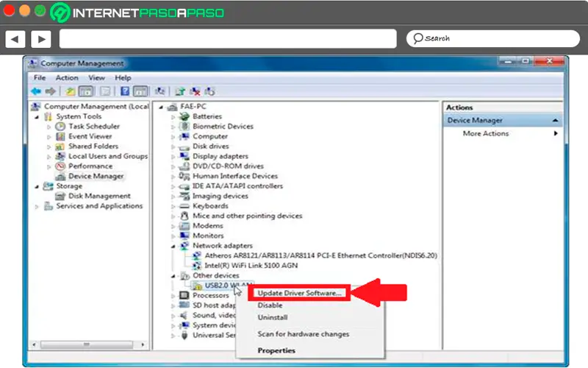Click the Processors icon

pyautogui.click(x=184, y=295)
